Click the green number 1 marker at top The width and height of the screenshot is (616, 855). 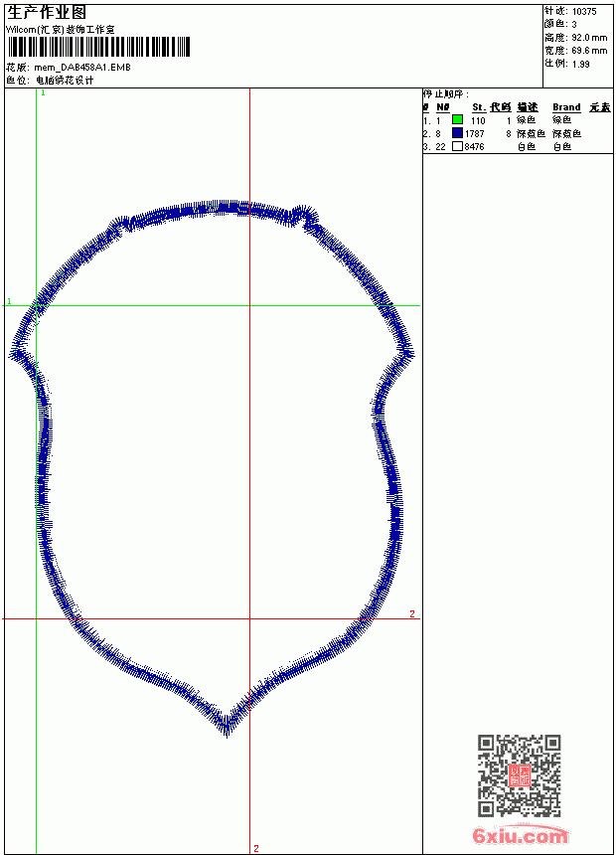(x=43, y=92)
